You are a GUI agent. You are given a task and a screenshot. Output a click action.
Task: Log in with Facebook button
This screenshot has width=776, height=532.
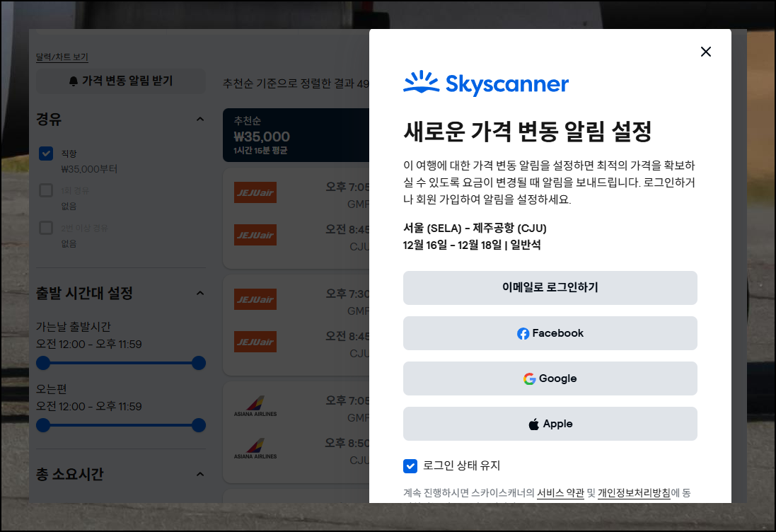(550, 333)
